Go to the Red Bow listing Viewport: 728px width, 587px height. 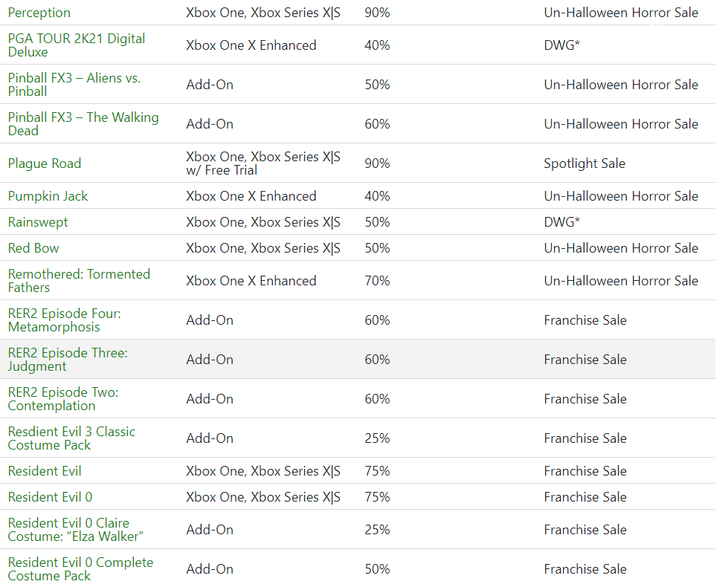pyautogui.click(x=33, y=248)
